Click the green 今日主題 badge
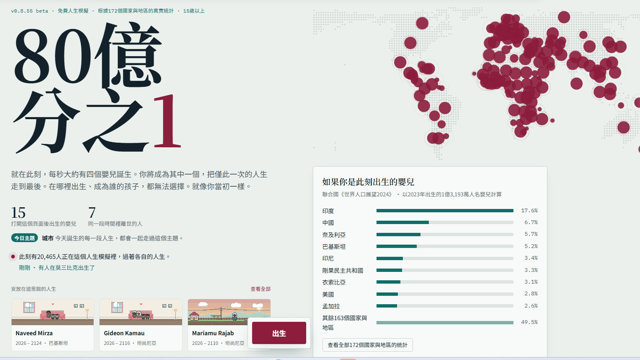 pyautogui.click(x=24, y=238)
